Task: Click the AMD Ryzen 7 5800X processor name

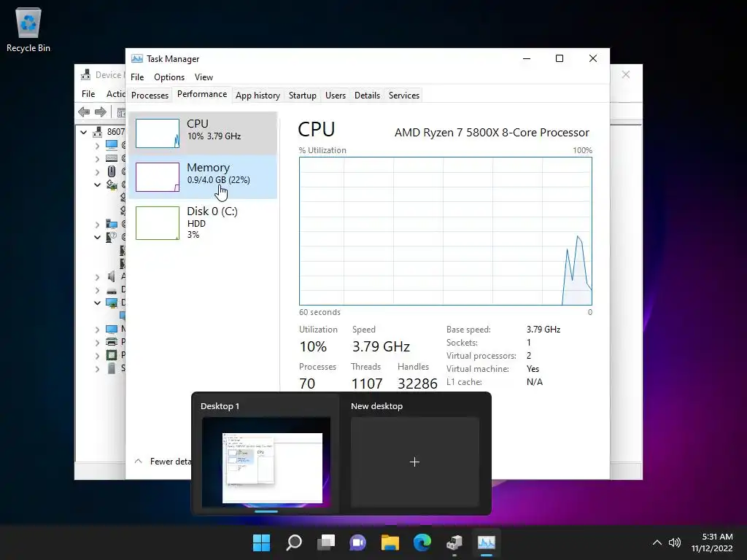Action: tap(492, 133)
